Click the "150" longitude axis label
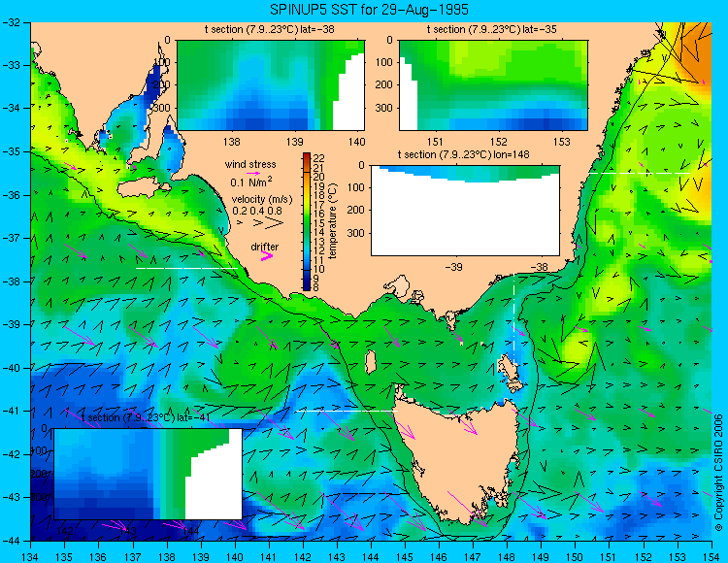The height and width of the screenshot is (563, 728). coord(576,556)
